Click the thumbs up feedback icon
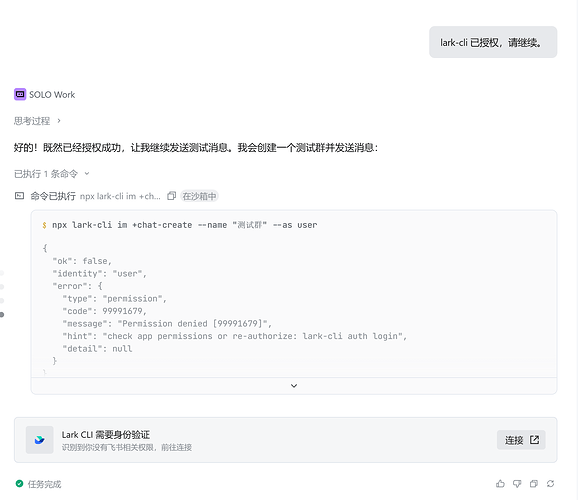The height and width of the screenshot is (500, 588). tap(500, 484)
